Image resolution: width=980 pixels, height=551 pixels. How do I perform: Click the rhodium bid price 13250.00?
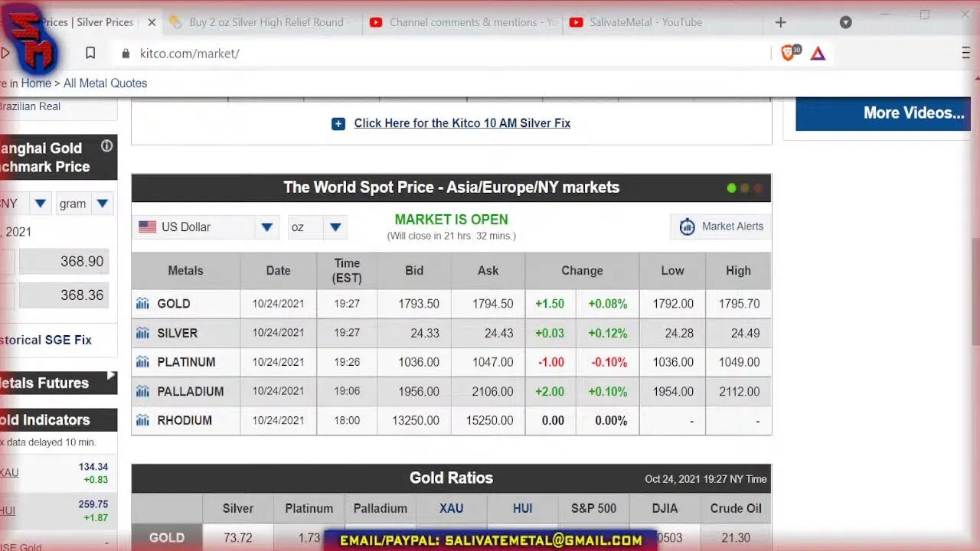[x=415, y=420]
